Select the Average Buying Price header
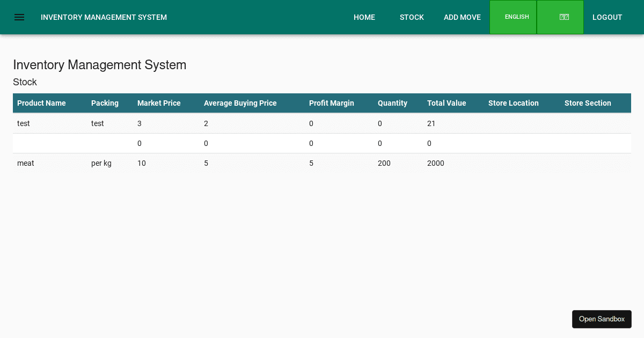Image resolution: width=644 pixels, height=338 pixels. point(240,103)
